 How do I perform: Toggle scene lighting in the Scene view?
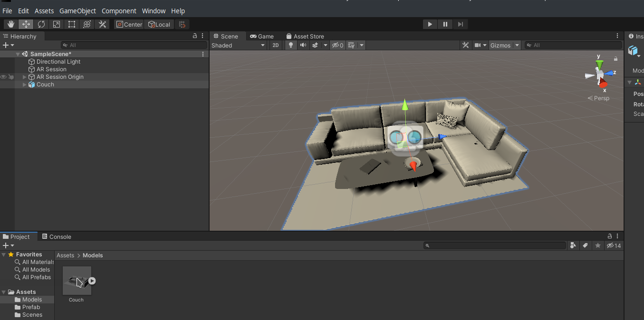[290, 45]
